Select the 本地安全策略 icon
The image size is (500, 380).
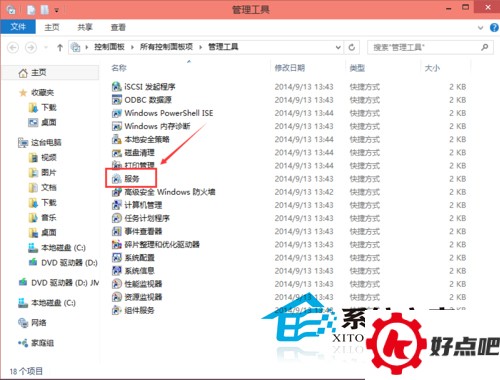coord(116,139)
